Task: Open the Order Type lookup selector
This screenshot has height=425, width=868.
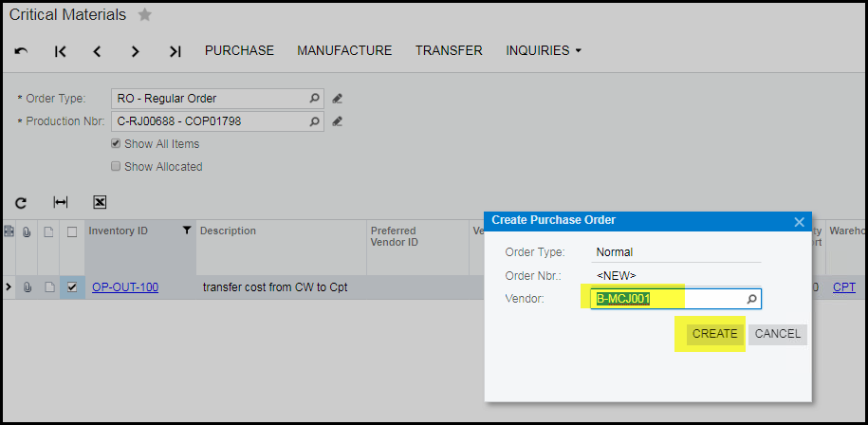Action: click(x=314, y=99)
